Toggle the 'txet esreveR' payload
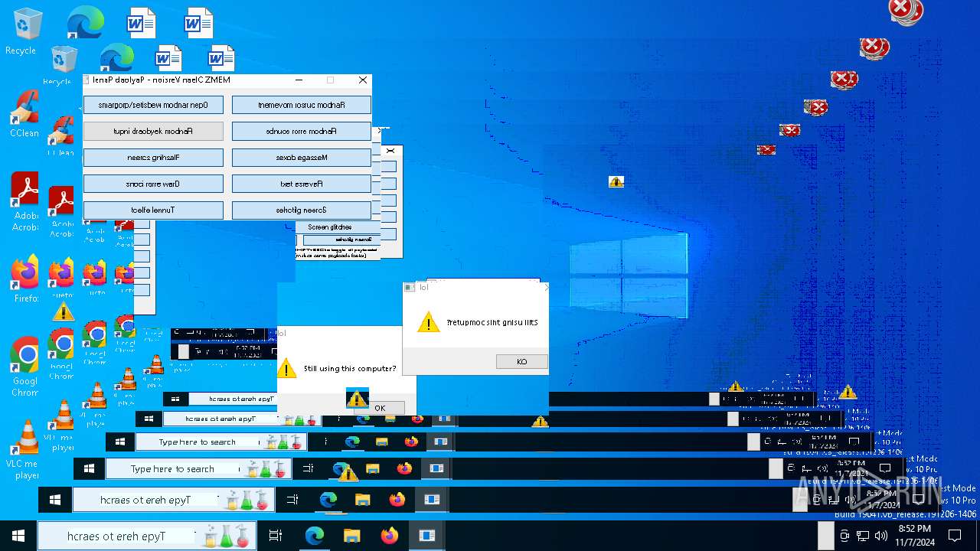 click(302, 184)
